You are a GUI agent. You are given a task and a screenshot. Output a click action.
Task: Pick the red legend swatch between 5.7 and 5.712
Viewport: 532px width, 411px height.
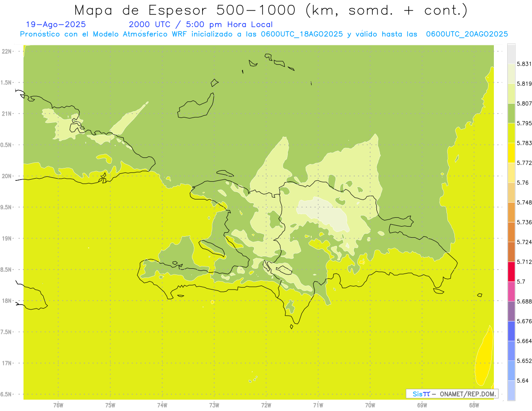[x=511, y=271]
